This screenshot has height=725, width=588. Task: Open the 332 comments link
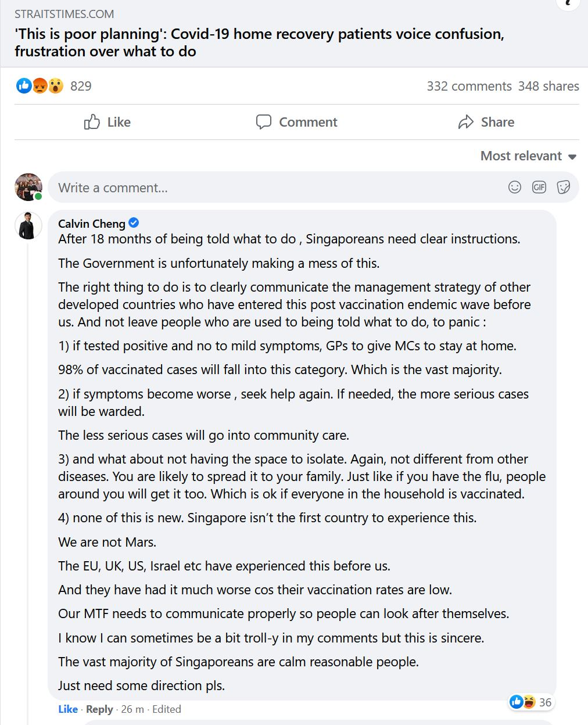[x=469, y=86]
